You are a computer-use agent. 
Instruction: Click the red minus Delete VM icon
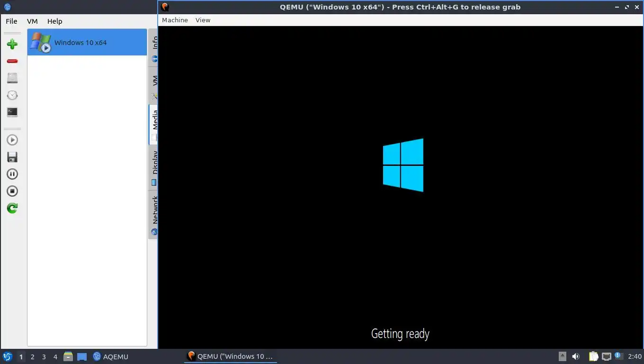(12, 61)
